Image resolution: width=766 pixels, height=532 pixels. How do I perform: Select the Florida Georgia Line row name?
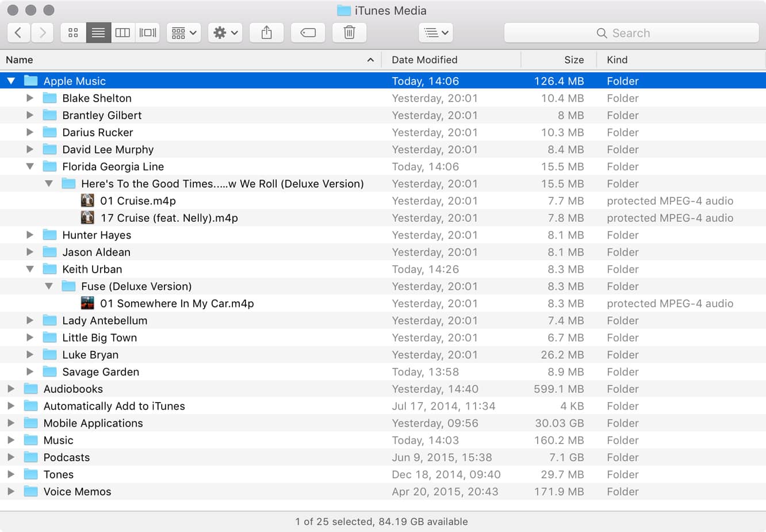pos(113,167)
